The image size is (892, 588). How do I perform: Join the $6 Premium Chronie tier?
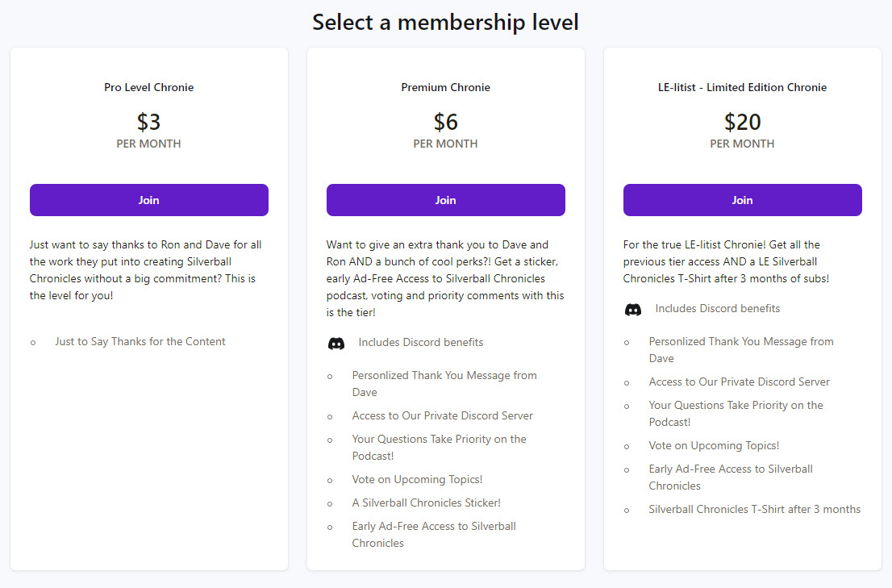(445, 200)
